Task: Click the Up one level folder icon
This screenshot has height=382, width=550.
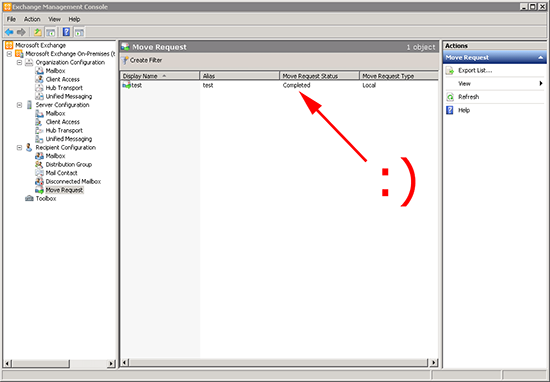Action: point(38,32)
